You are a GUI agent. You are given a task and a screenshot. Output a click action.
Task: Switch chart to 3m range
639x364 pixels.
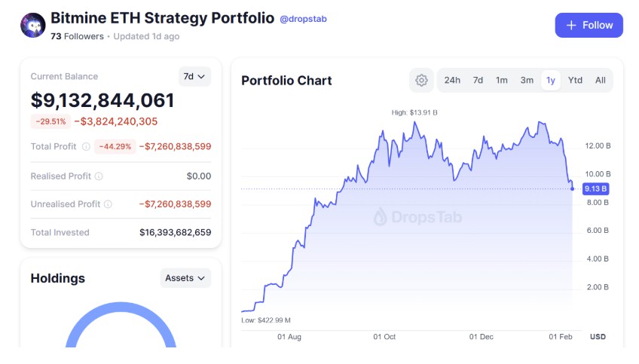(x=527, y=81)
